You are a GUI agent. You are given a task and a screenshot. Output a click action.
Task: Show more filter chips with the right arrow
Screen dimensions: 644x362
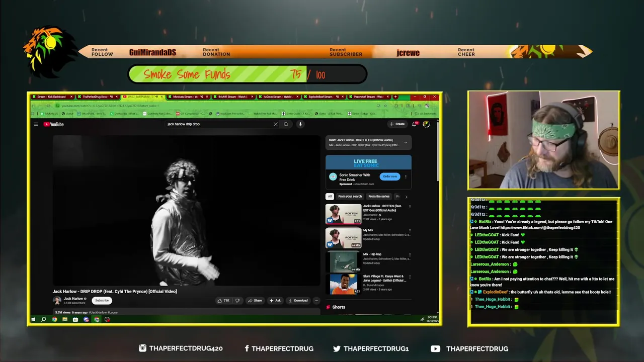pyautogui.click(x=406, y=197)
